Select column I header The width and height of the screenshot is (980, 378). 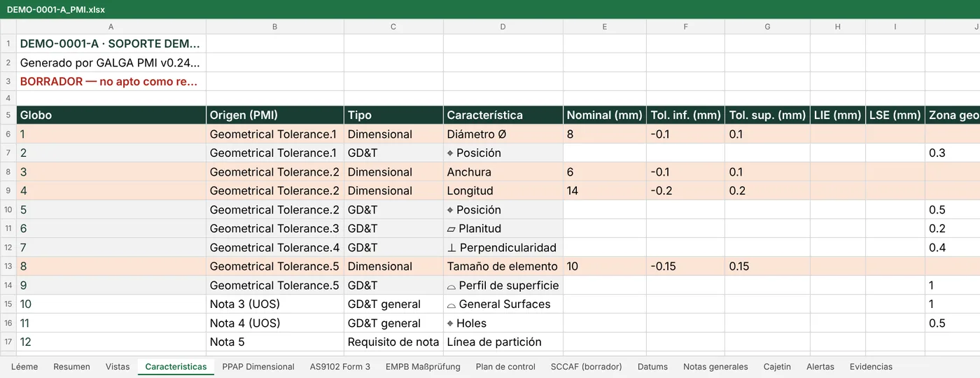(x=895, y=27)
